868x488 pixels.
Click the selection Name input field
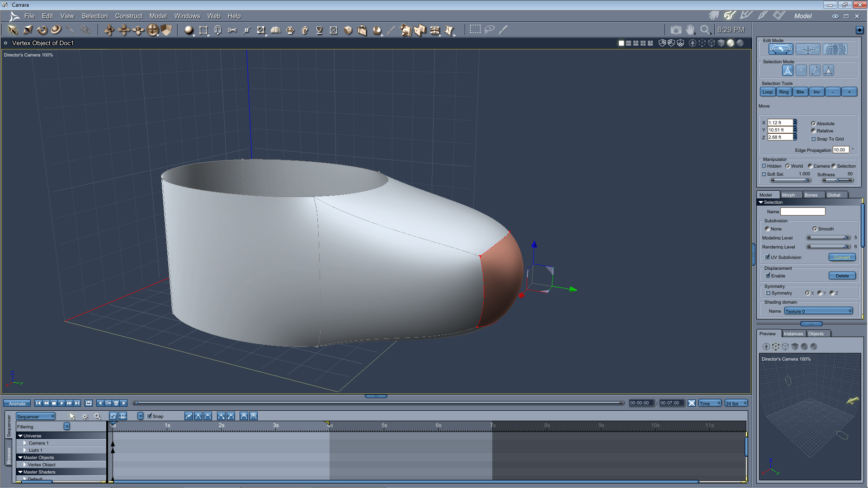802,211
